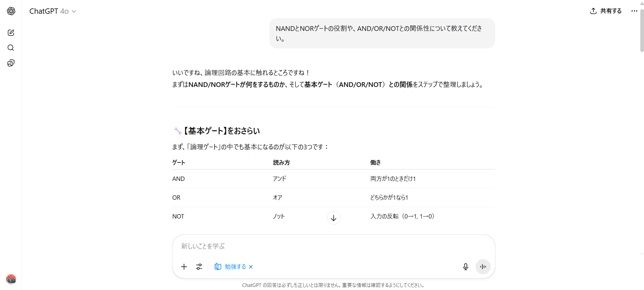Open the ChatGPT 4o model selector dropdown
Viewport: 644px width, 290px height.
[53, 11]
